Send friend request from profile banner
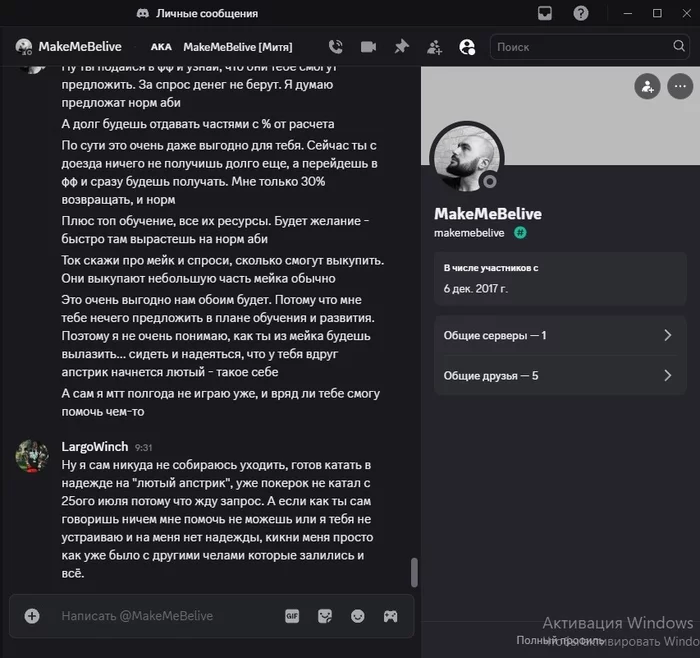 647,86
